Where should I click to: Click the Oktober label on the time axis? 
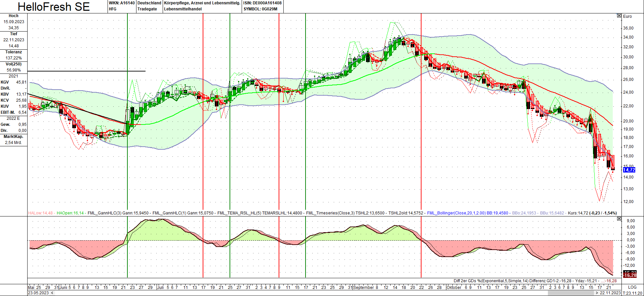(x=454, y=288)
